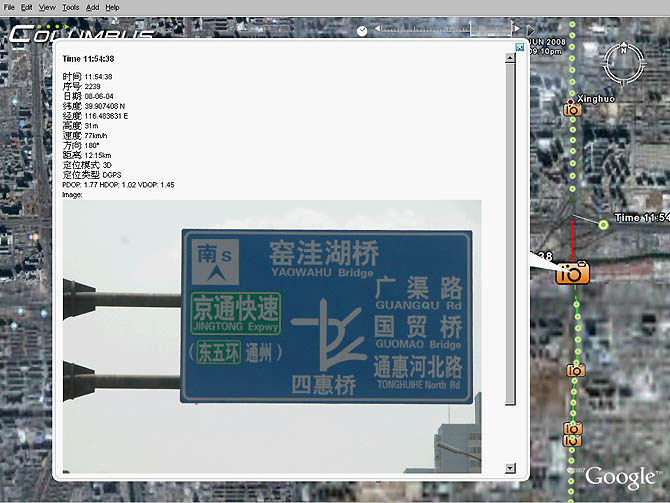670x503 pixels.
Task: Click the 速度 77km/h speed line
Action: click(85, 135)
